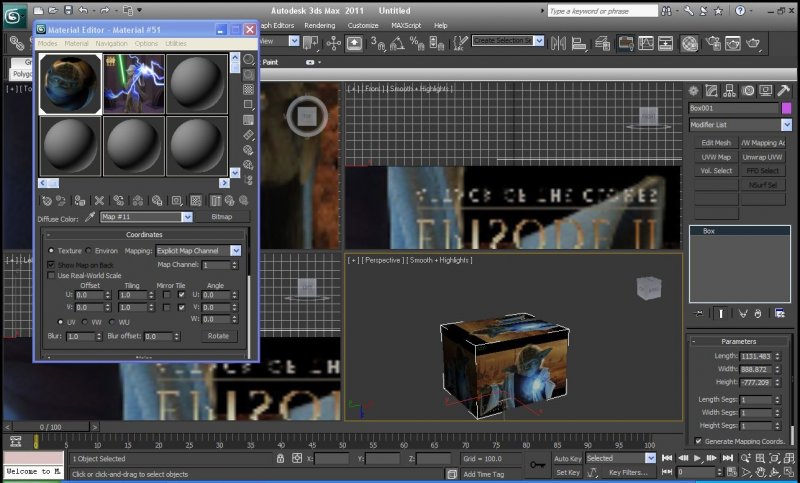Screen dimensions: 800x483
Task: Select the Pan View hand icon
Action: click(761, 472)
